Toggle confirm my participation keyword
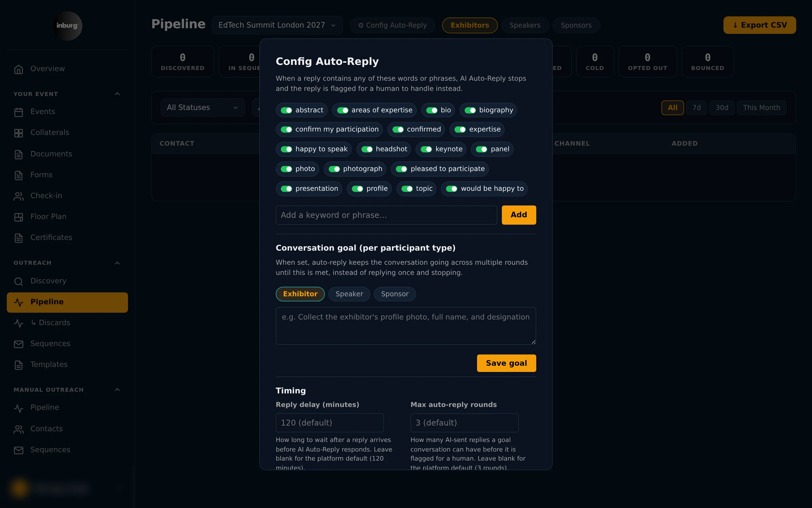The width and height of the screenshot is (812, 508). pyautogui.click(x=286, y=130)
